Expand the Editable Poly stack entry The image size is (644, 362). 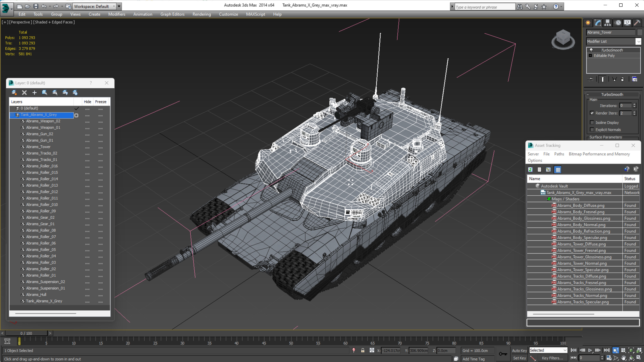pyautogui.click(x=590, y=55)
